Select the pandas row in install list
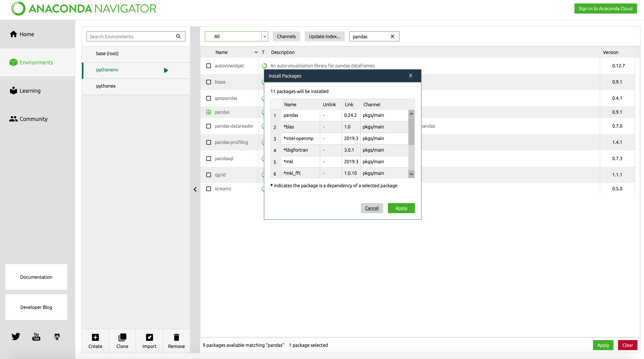 [340, 115]
